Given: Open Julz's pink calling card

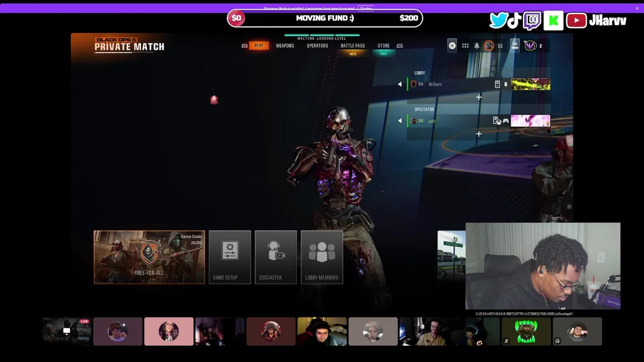Looking at the screenshot, I should [x=530, y=121].
